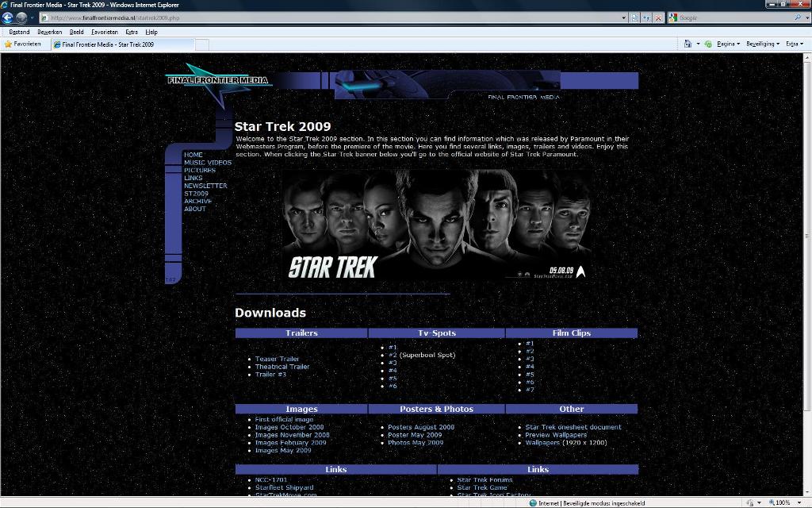
Task: Click the Google search provider icon
Action: click(672, 17)
